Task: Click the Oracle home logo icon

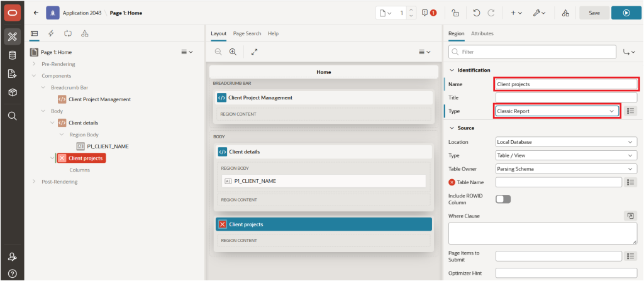Action: (x=12, y=13)
